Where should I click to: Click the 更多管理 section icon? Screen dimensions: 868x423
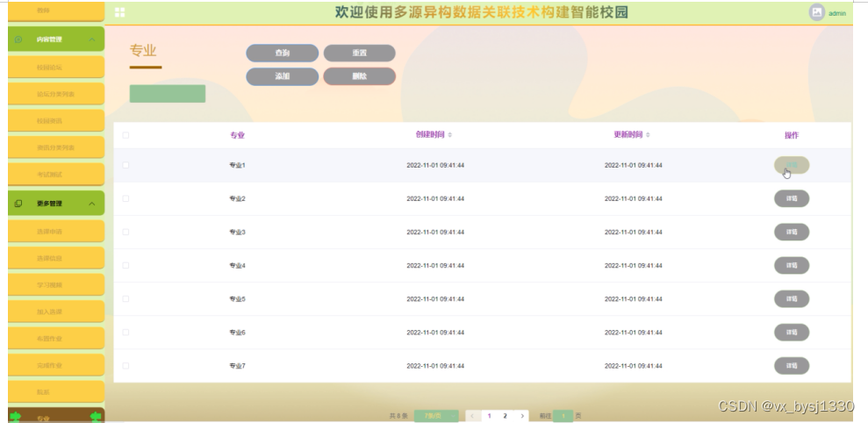pos(18,204)
